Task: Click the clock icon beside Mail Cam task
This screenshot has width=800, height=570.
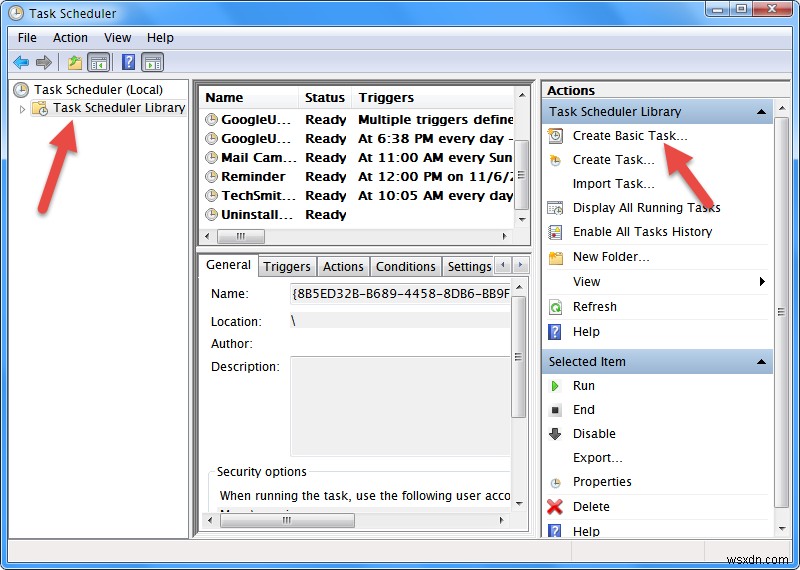Action: (x=211, y=158)
